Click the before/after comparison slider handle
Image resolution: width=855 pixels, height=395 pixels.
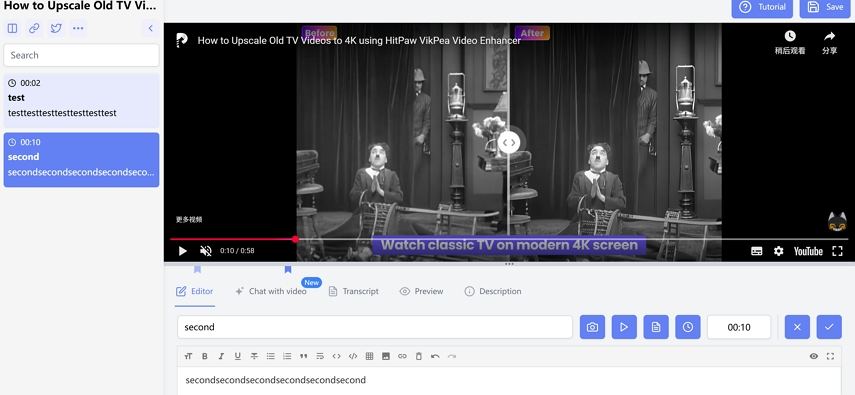[509, 142]
